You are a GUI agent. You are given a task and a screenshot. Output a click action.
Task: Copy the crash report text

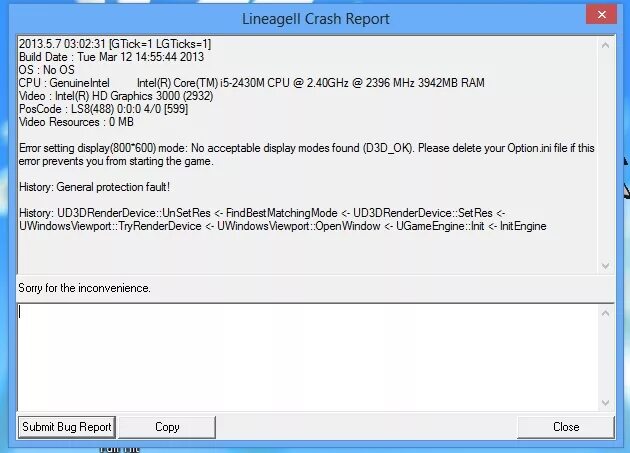(x=167, y=427)
